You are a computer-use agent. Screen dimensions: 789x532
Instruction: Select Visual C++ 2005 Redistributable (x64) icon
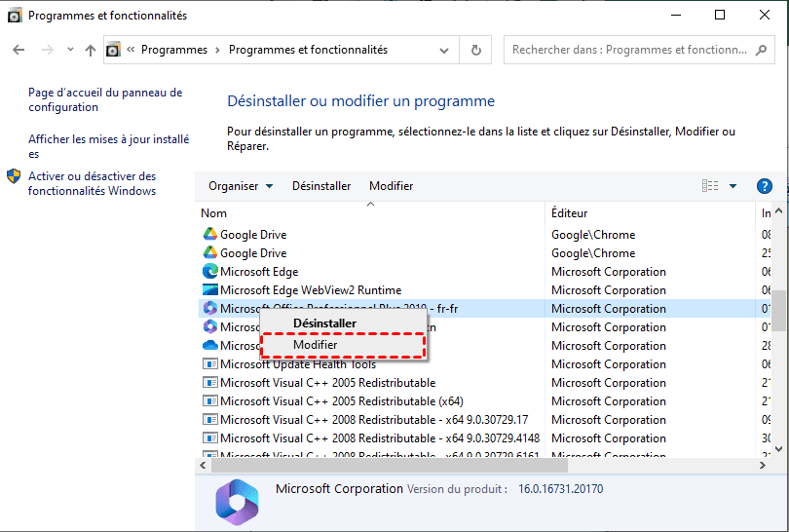(209, 401)
